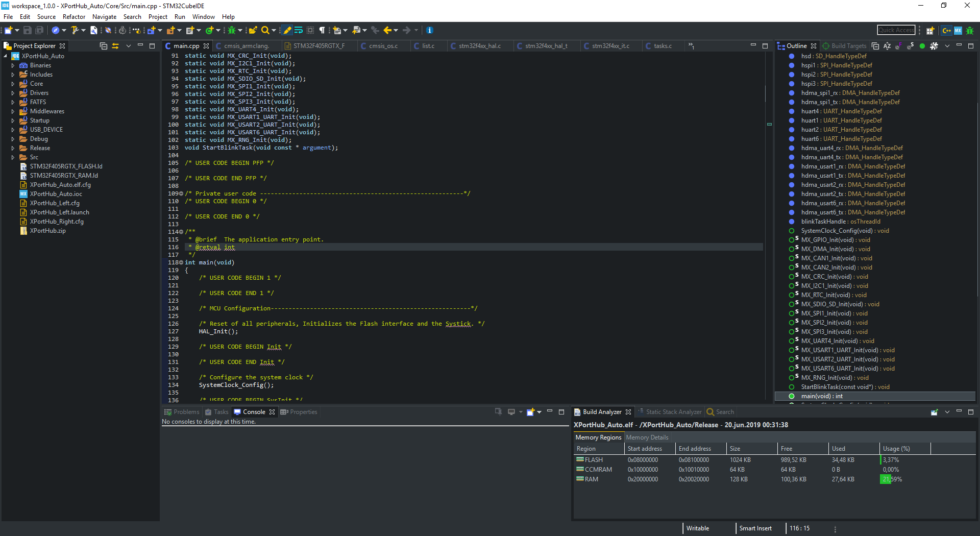Maximize the Build Analyzer view
This screenshot has width=980, height=536.
[971, 412]
